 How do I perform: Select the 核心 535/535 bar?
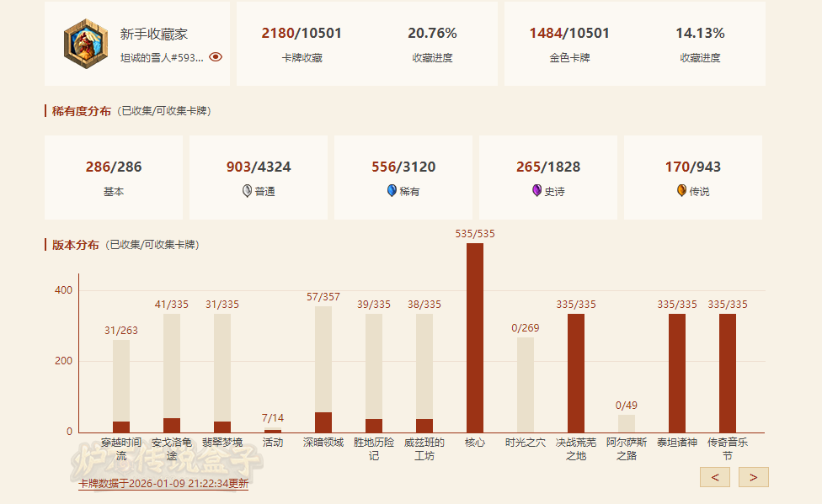tap(475, 337)
